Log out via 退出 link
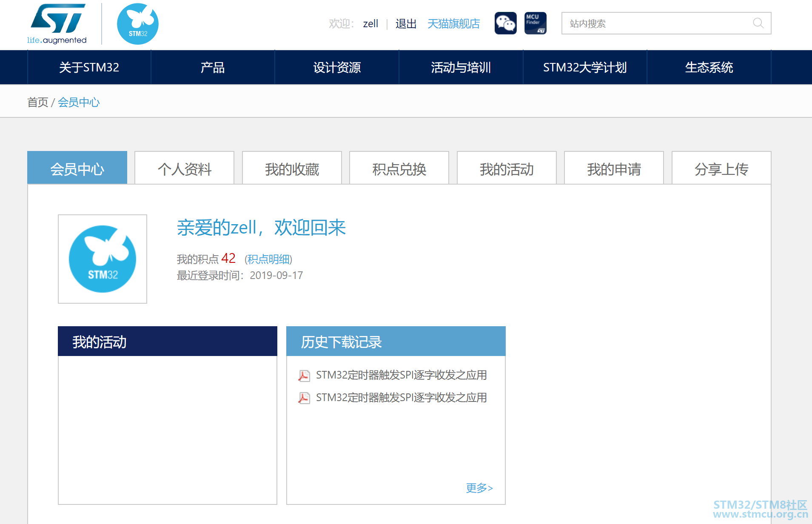 tap(406, 24)
